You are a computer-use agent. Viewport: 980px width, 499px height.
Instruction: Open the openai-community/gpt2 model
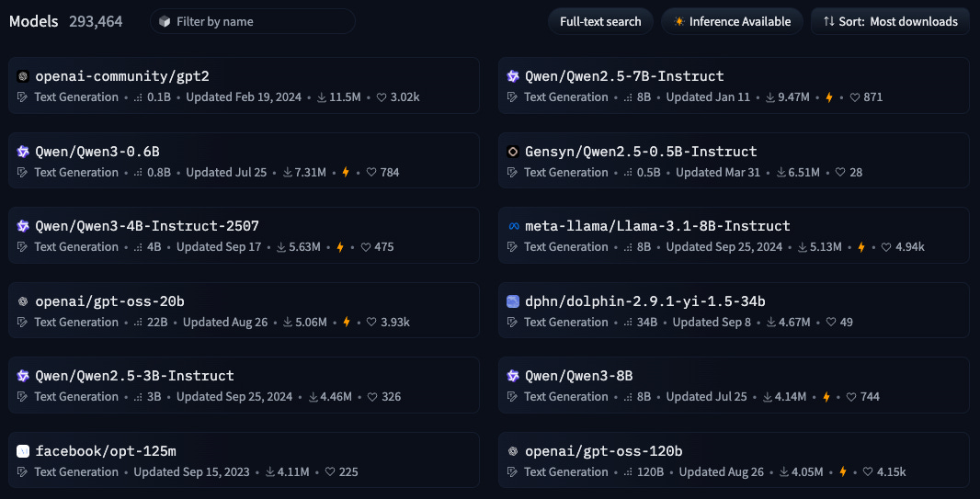point(122,77)
